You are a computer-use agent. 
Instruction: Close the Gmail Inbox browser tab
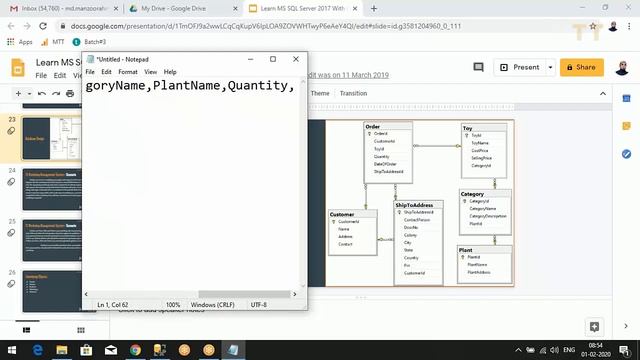pos(116,9)
